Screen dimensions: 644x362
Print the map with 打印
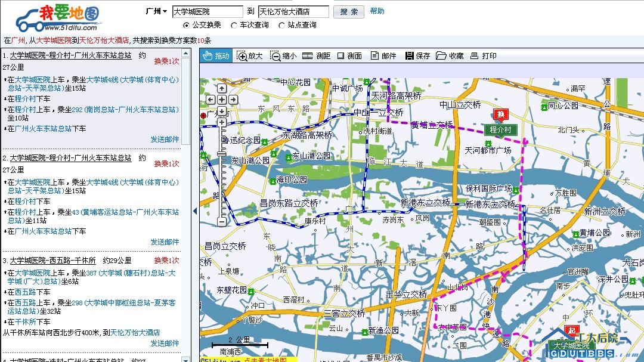point(483,55)
